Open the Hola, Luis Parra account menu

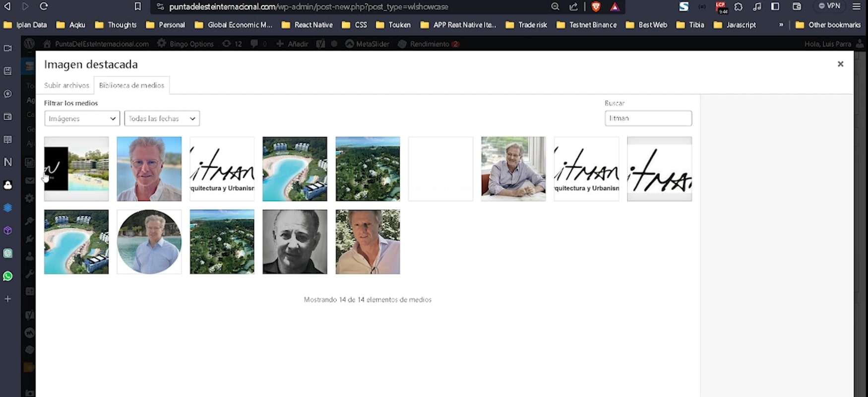tap(833, 44)
